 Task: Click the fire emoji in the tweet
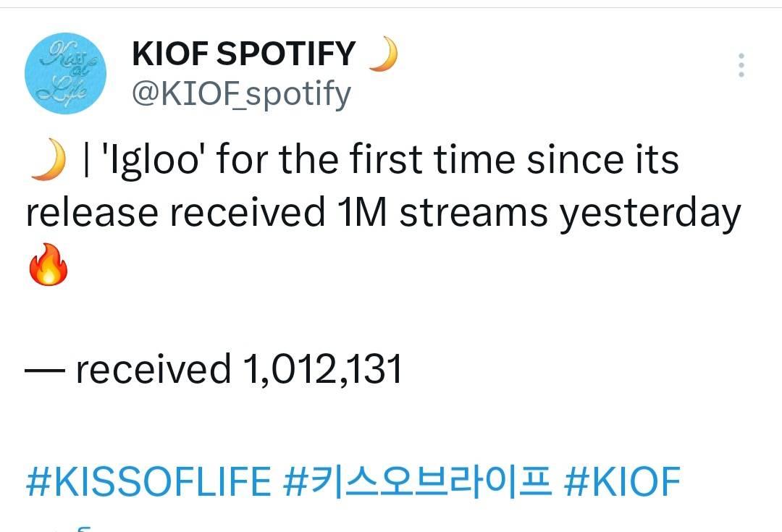tap(48, 264)
